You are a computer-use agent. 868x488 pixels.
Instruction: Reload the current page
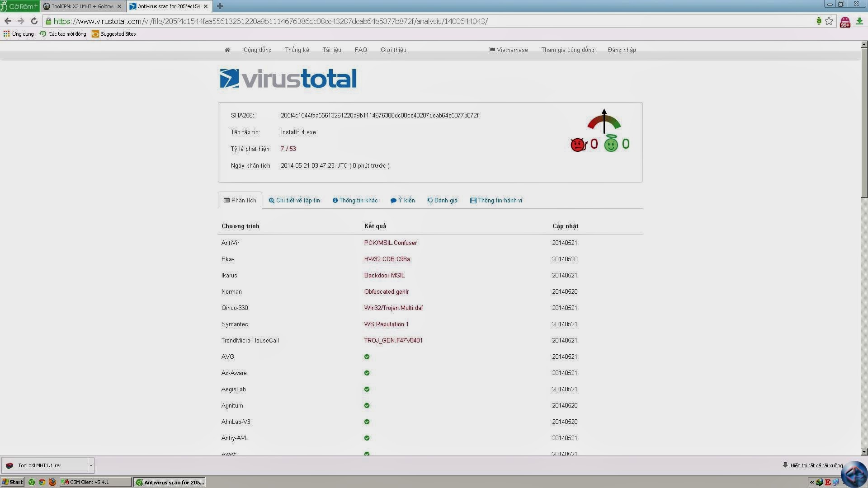click(x=34, y=21)
